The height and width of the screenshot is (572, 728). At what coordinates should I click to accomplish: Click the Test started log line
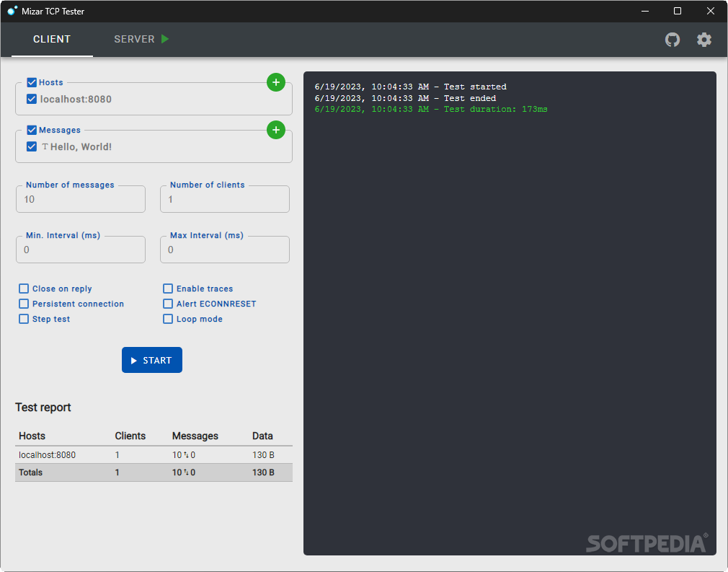coord(410,87)
